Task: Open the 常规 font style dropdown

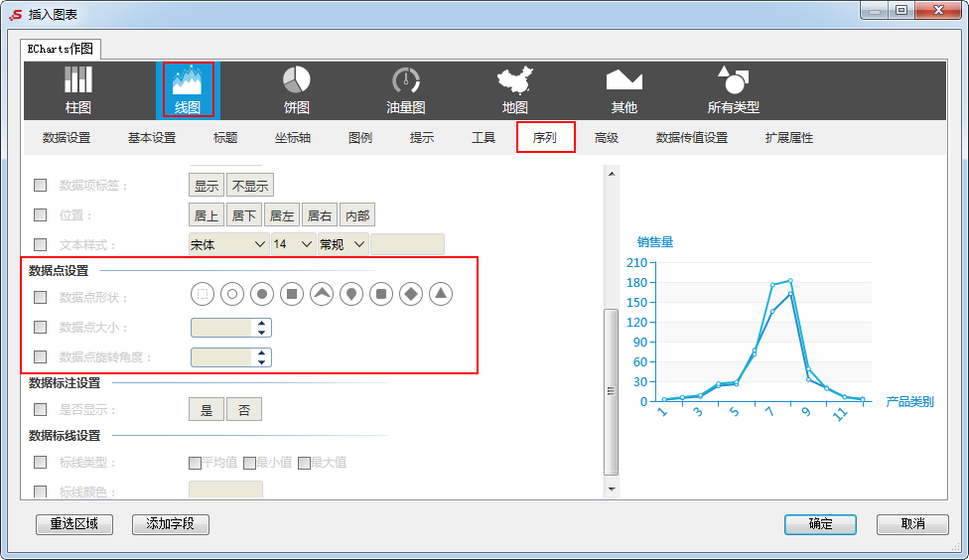Action: pyautogui.click(x=343, y=244)
